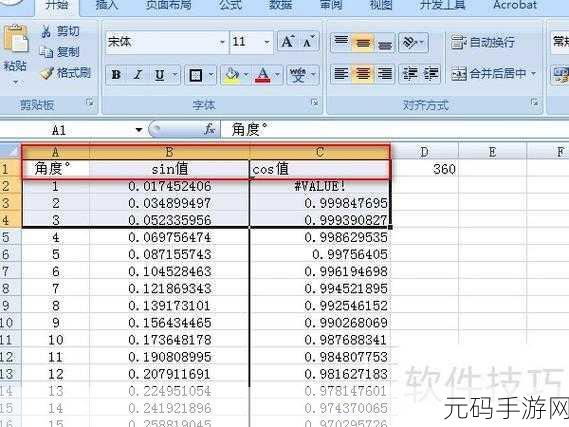
Task: Click cell D1 containing 360
Action: pos(425,169)
